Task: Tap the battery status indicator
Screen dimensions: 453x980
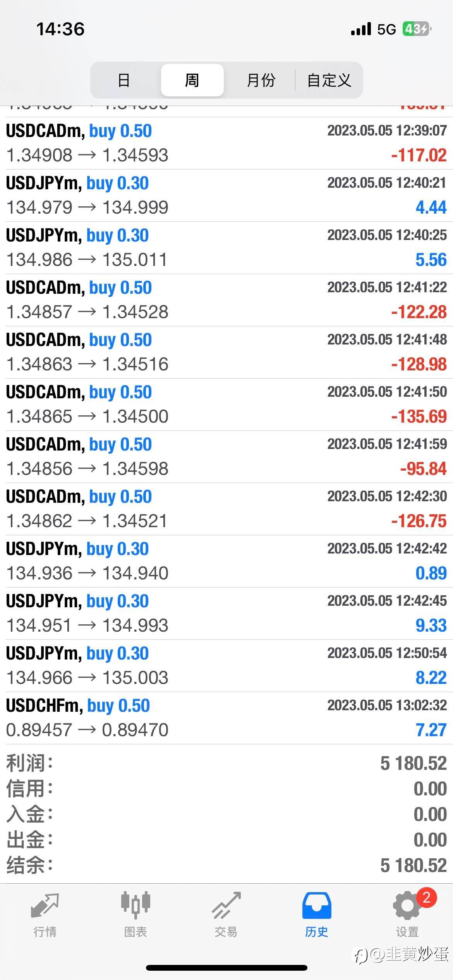Action: click(x=417, y=29)
